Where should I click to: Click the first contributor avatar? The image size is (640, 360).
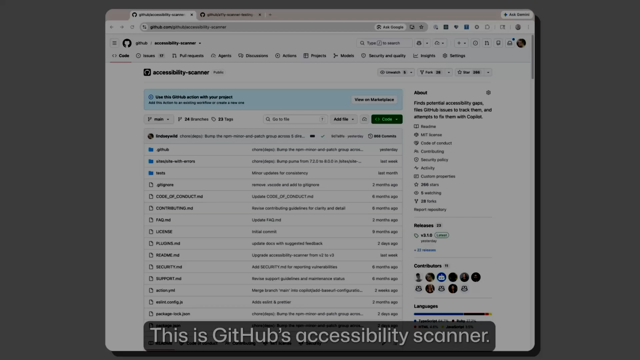tap(418, 277)
